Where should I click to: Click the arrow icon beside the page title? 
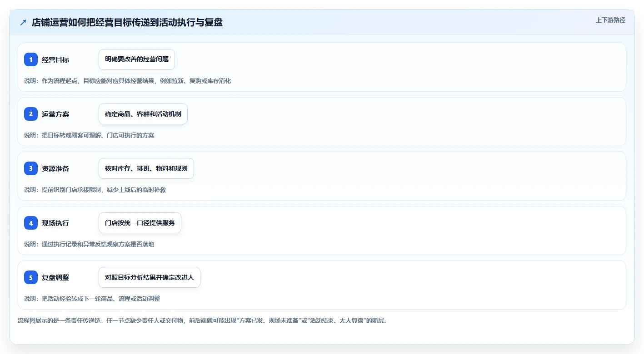click(23, 22)
